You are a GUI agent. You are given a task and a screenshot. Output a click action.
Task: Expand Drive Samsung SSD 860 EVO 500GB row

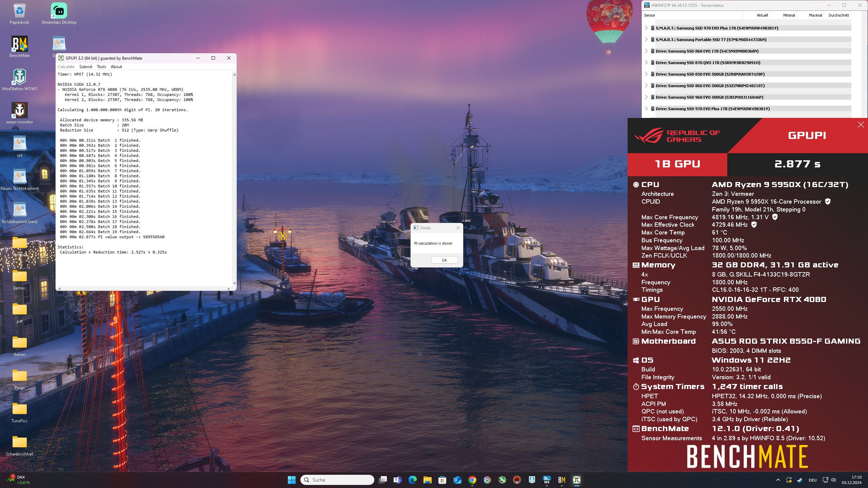click(x=646, y=86)
